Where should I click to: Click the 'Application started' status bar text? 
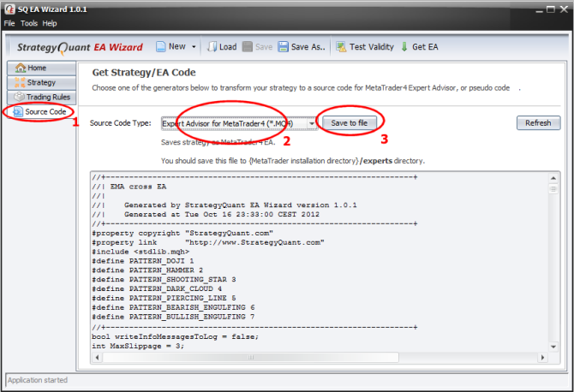38,380
